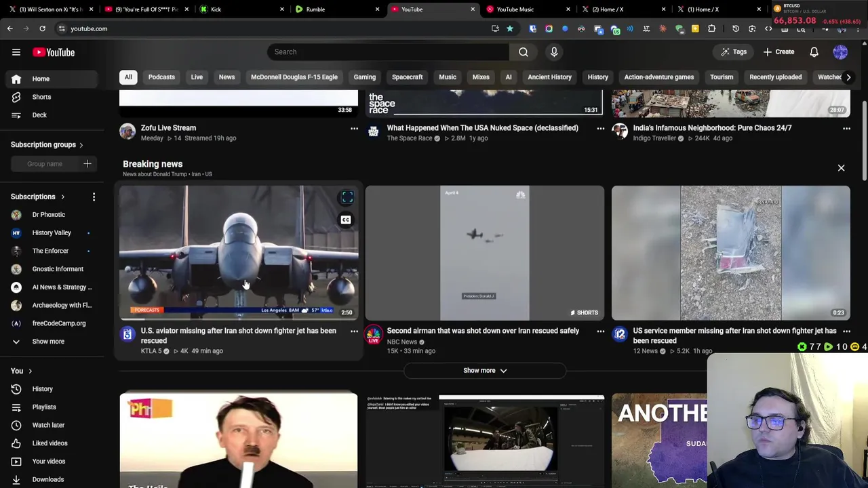
Task: Click the search magnifier button
Action: pyautogui.click(x=524, y=52)
